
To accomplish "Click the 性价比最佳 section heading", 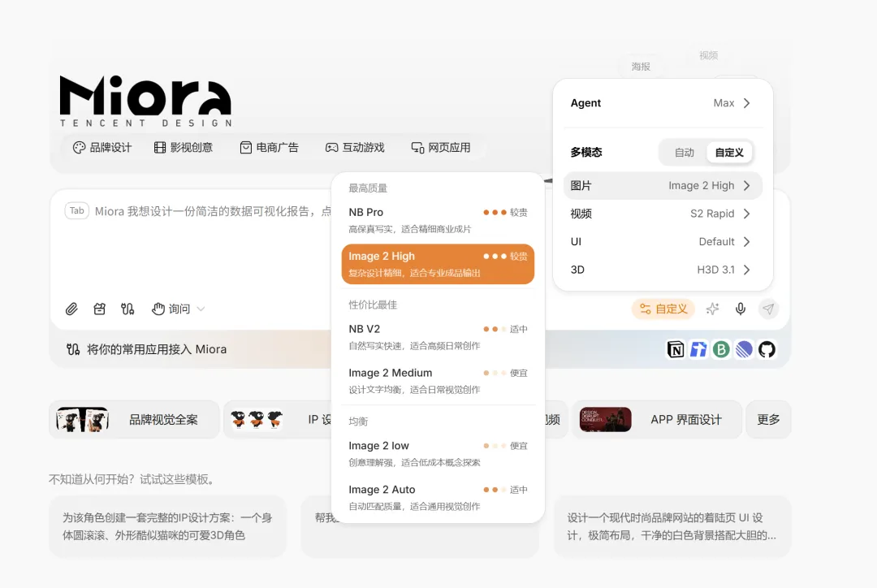I will (373, 305).
